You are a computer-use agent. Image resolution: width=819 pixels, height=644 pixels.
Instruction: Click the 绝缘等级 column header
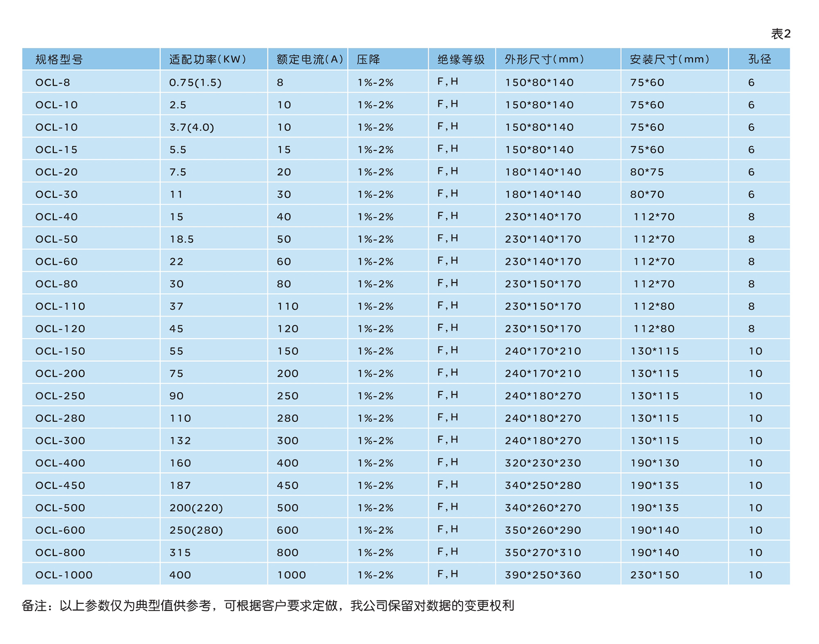click(x=461, y=59)
